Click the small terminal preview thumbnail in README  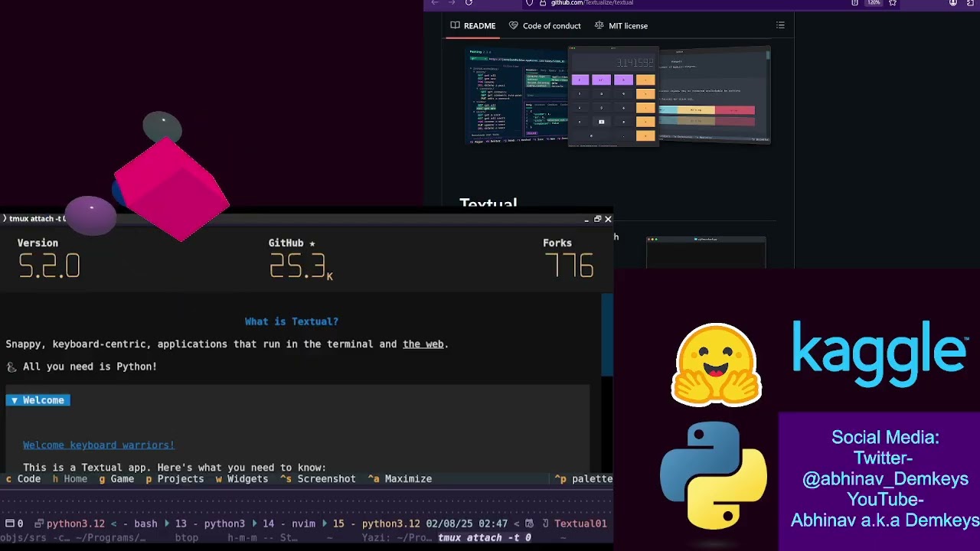click(x=706, y=253)
